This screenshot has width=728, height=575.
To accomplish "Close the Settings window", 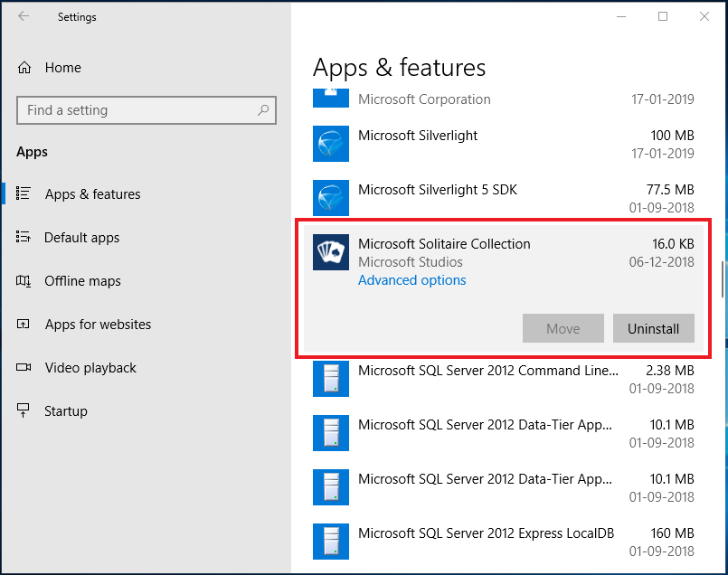I will 704,16.
